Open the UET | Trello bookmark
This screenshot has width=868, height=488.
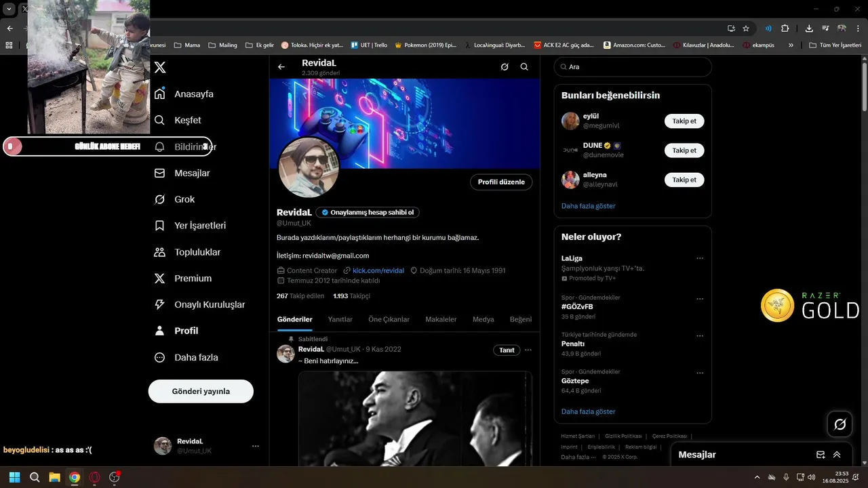[369, 45]
